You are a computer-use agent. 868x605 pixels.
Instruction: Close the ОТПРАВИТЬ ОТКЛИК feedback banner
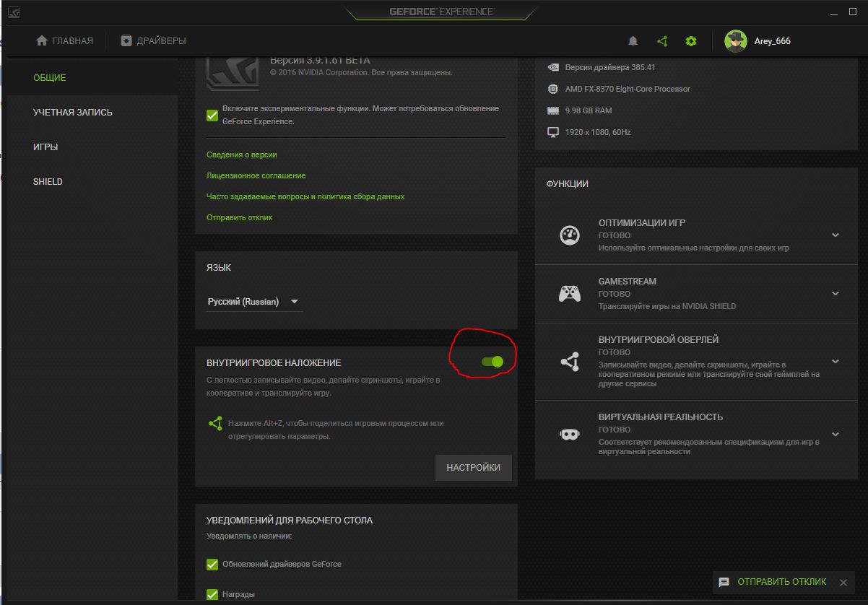(843, 582)
